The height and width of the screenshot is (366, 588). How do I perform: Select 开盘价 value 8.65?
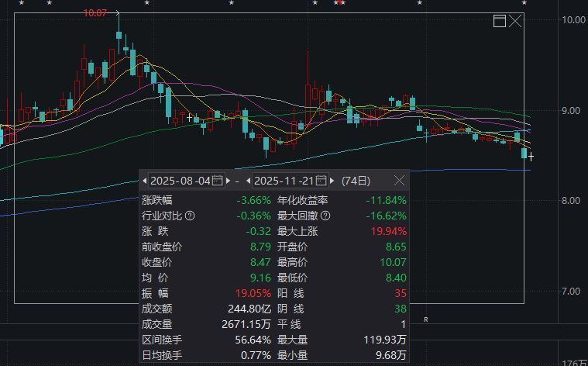tap(397, 247)
